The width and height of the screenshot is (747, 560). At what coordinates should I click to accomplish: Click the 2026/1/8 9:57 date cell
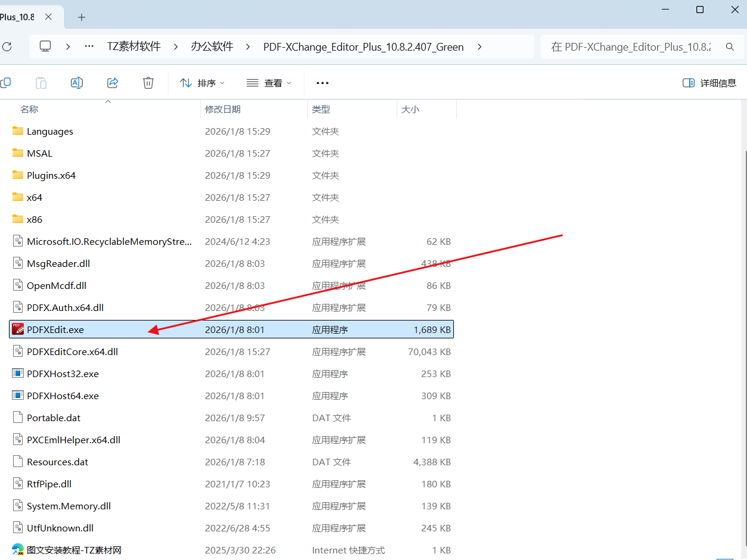pyautogui.click(x=235, y=418)
